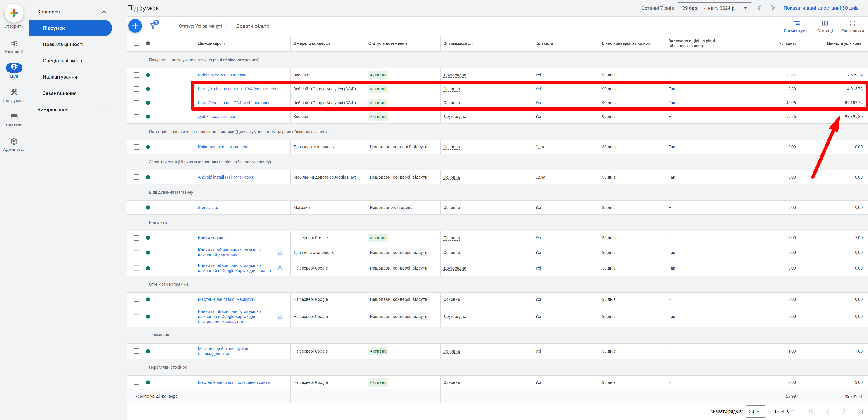This screenshot has width=868, height=420.
Task: Check the Кліки-дзвінки з оголошень checkbox
Action: [x=136, y=147]
